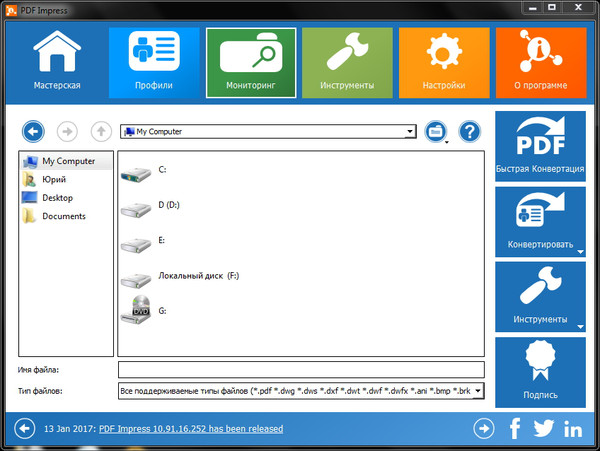Click in the Имя файла input field
The height and width of the screenshot is (451, 600).
300,370
